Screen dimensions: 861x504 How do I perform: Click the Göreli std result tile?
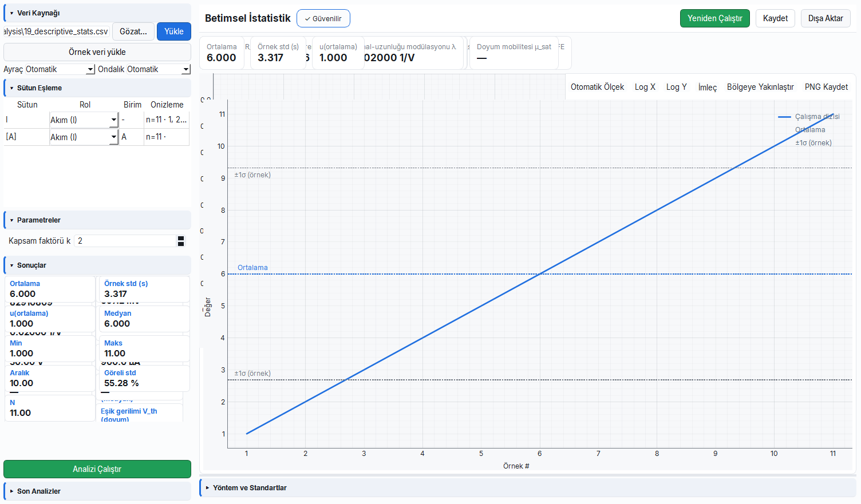(145, 379)
